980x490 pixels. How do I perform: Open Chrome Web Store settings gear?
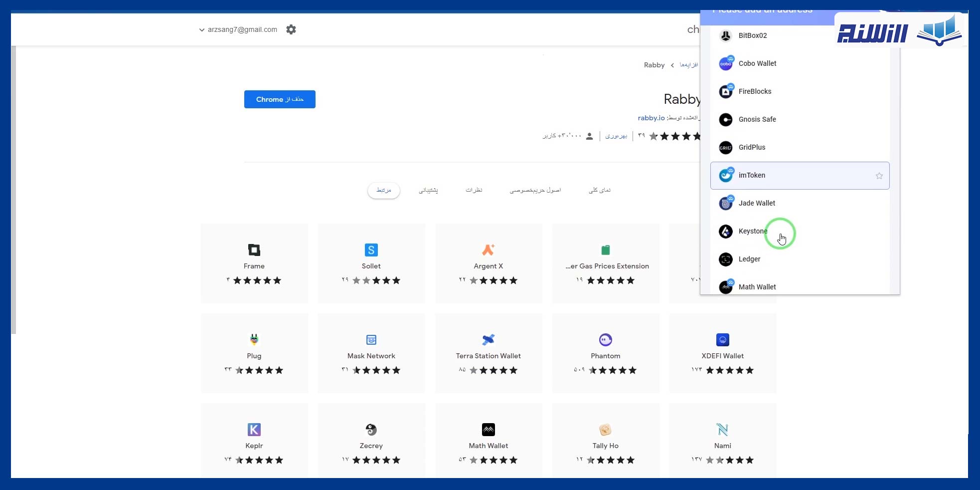click(x=291, y=29)
